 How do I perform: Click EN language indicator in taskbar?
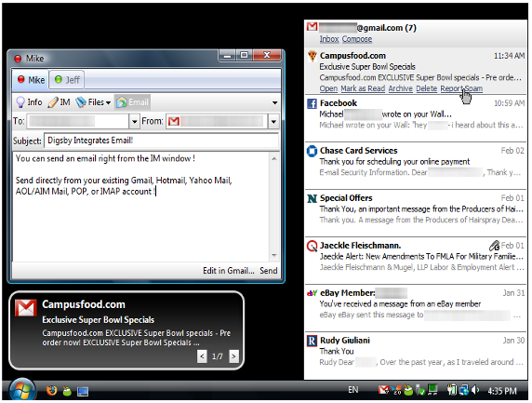click(x=352, y=390)
